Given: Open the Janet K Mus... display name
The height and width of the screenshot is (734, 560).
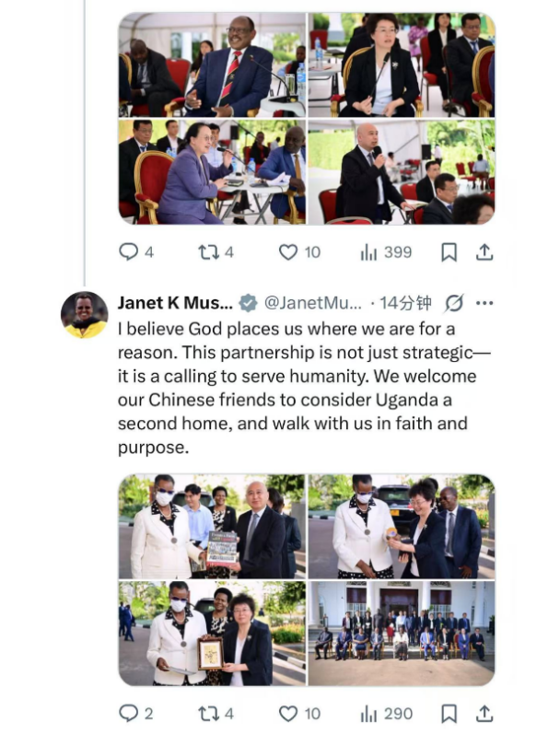Looking at the screenshot, I should [175, 303].
